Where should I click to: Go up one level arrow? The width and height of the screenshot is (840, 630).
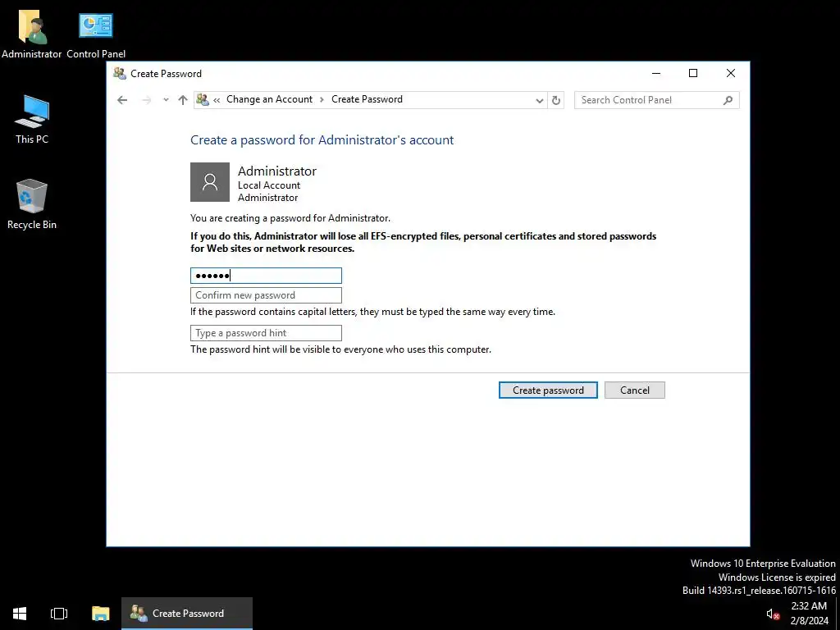(183, 99)
